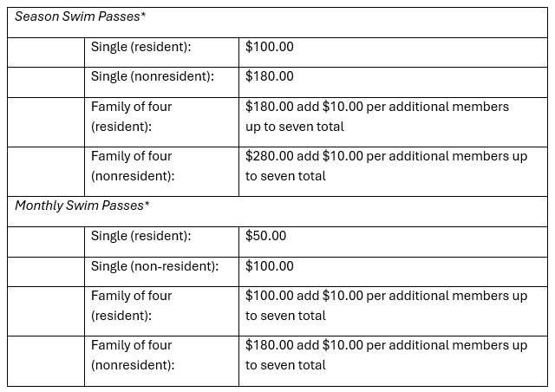Click the $280.00 add $10.00 price cell
Viewport: 555px width, 392px height.
[x=387, y=166]
